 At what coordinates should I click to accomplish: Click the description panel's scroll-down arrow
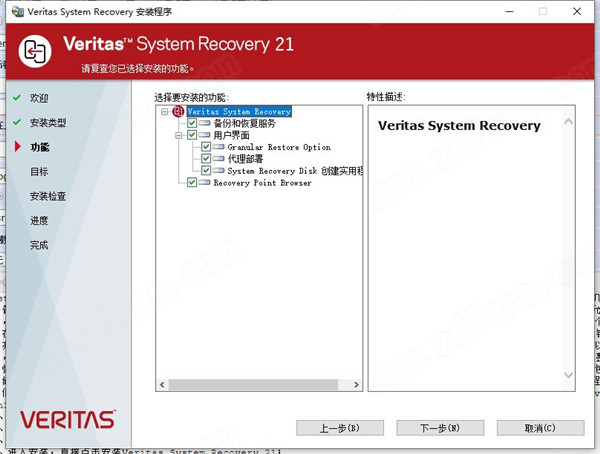click(x=568, y=375)
